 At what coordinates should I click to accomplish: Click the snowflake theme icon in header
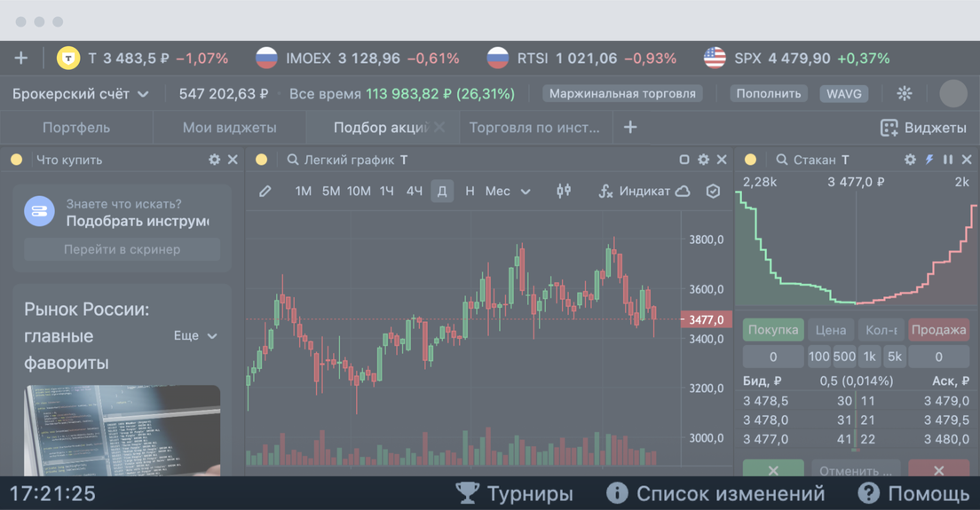point(905,94)
